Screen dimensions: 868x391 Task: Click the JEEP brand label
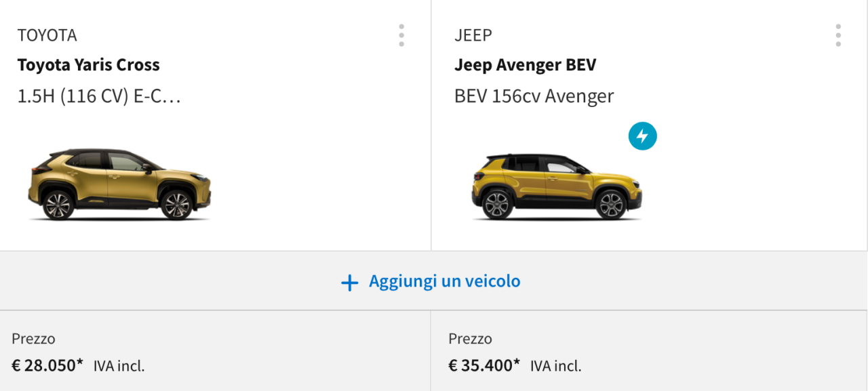click(473, 35)
